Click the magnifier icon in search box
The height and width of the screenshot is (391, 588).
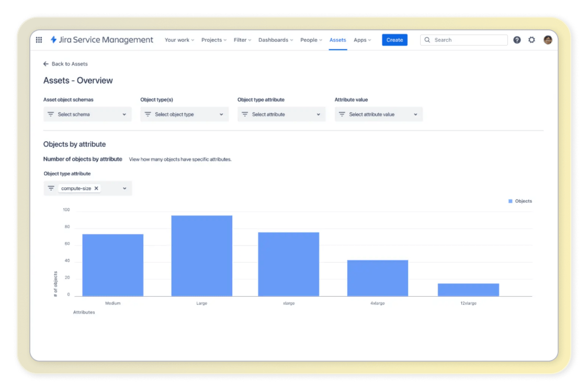[427, 40]
